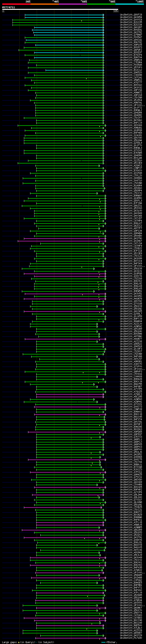Select label UniRef100_P17180
Screen dimensions: 146x644
(x=131, y=638)
